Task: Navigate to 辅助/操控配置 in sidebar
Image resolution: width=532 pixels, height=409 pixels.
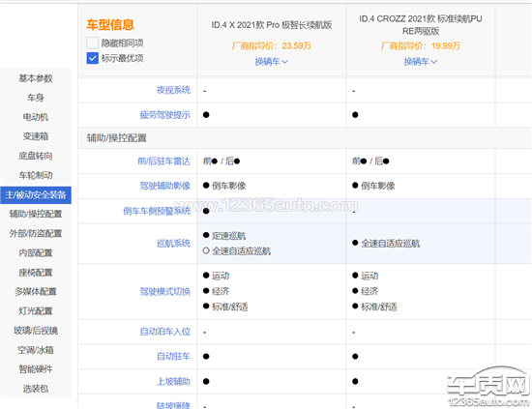Action: click(x=36, y=214)
